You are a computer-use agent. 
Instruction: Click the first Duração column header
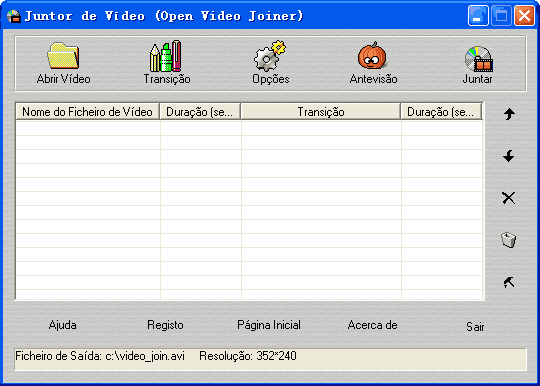click(200, 112)
